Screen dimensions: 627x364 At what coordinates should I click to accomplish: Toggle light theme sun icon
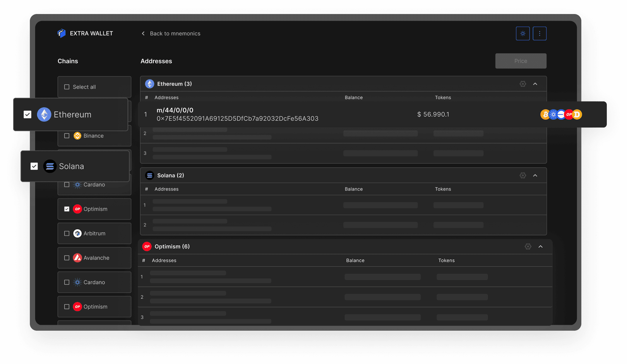click(522, 34)
